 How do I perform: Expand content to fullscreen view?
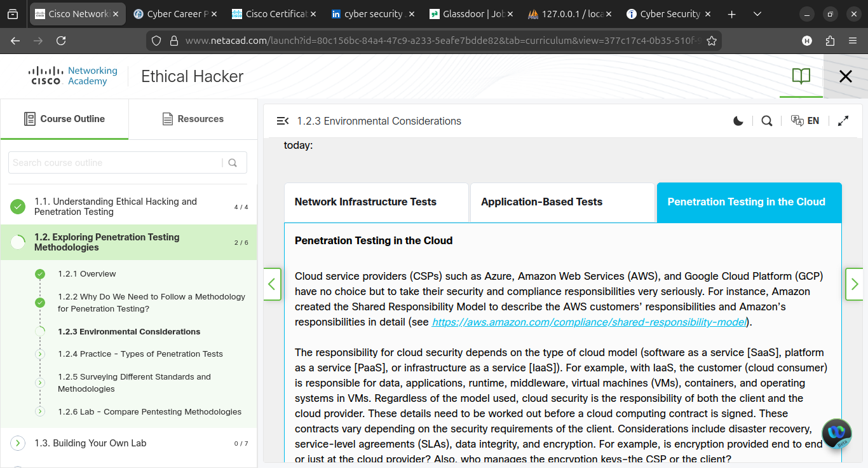tap(843, 121)
